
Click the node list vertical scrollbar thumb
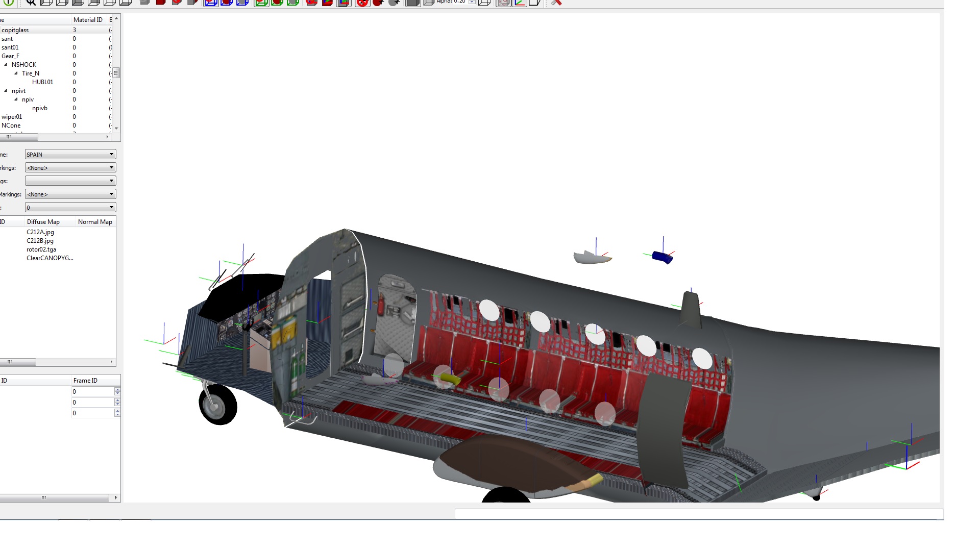[x=116, y=73]
